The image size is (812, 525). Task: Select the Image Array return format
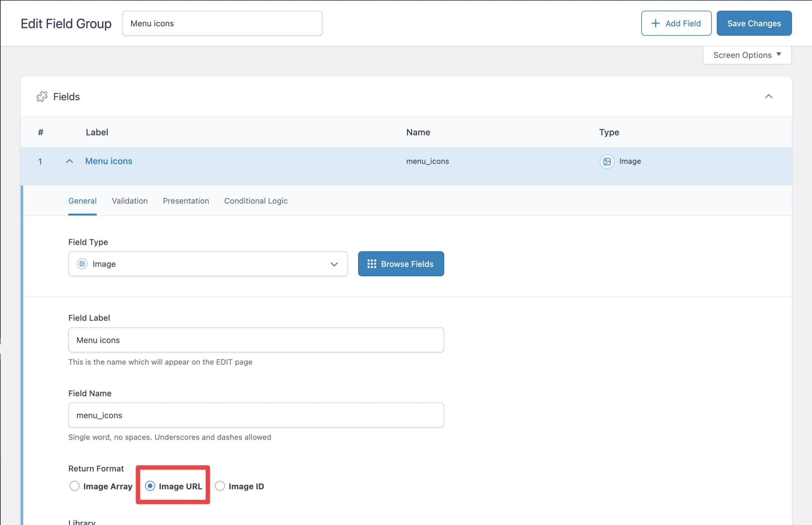(x=74, y=486)
